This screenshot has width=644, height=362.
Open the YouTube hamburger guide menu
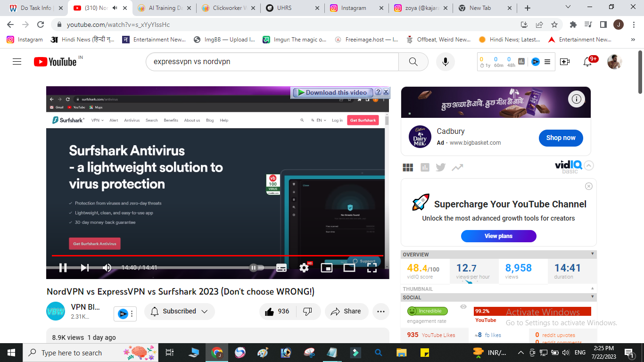[17, 62]
